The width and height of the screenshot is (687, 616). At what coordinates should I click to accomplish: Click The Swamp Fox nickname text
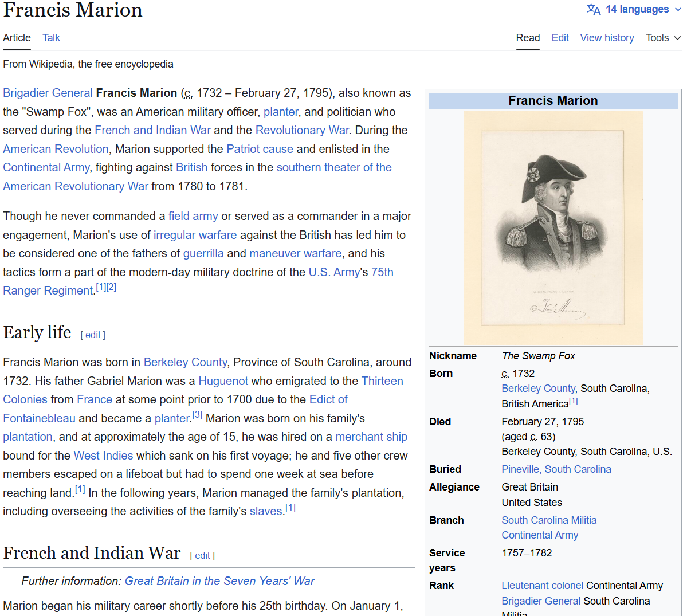click(x=539, y=356)
